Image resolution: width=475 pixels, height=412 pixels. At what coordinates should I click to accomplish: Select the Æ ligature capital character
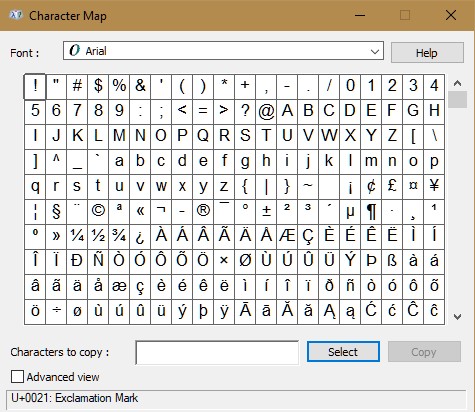tap(287, 237)
